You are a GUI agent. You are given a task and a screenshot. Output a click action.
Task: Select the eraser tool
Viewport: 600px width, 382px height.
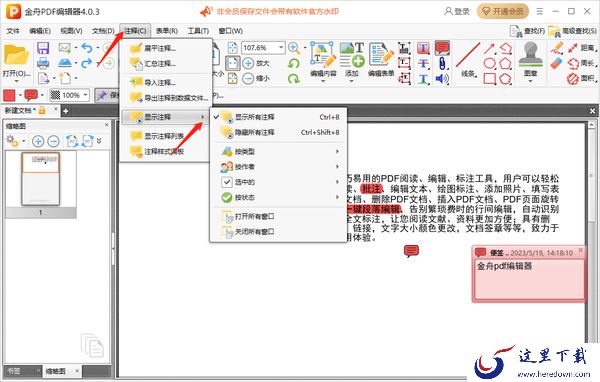point(557,63)
